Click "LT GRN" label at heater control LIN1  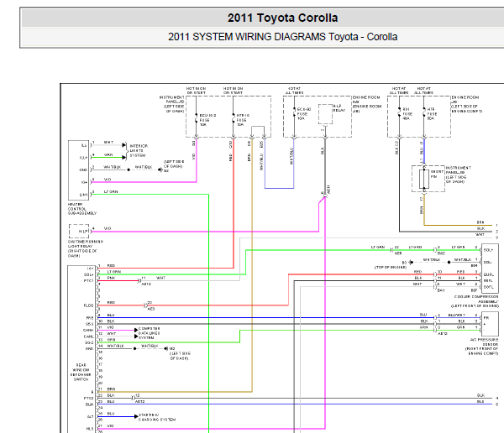(x=111, y=192)
